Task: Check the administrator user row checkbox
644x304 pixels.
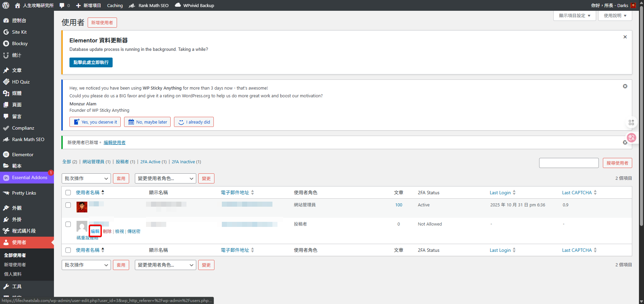Action: 68,205
